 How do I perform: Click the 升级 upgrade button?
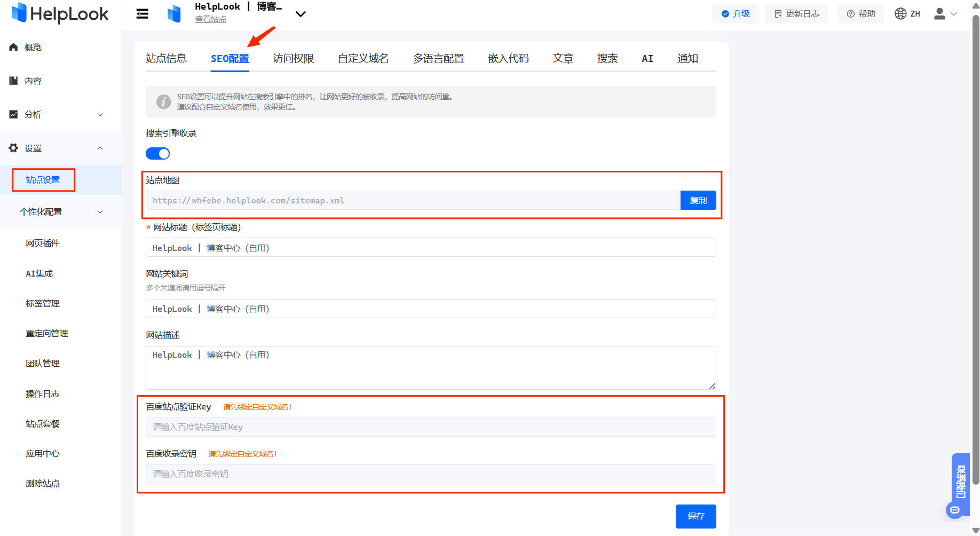(x=735, y=14)
